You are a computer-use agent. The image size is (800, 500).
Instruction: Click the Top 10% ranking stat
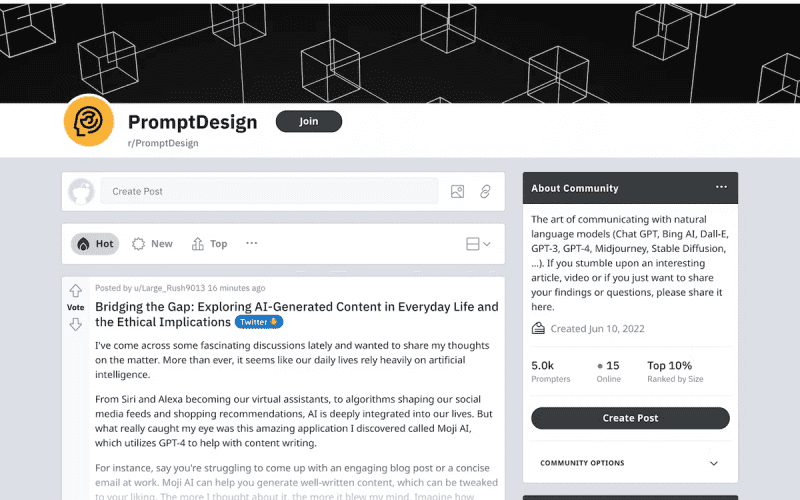pyautogui.click(x=675, y=371)
